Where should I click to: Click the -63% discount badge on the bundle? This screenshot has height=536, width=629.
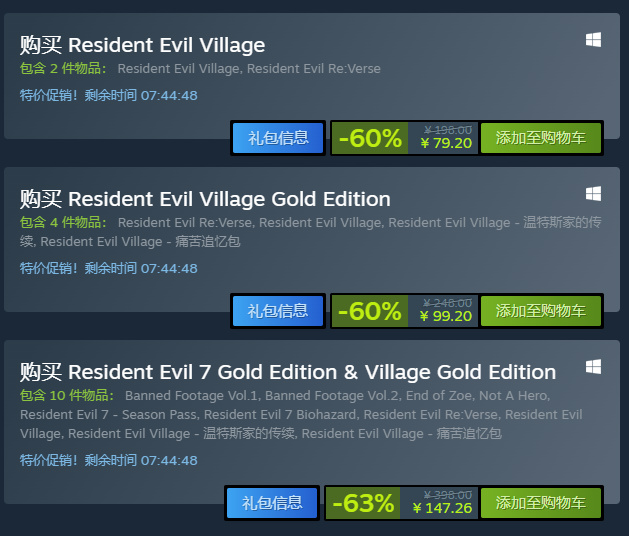coord(363,503)
